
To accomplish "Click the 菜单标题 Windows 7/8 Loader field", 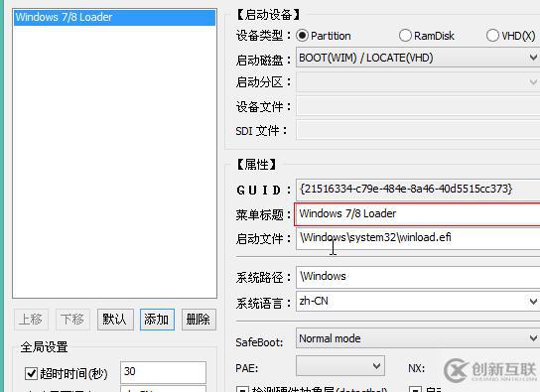I will click(x=417, y=214).
